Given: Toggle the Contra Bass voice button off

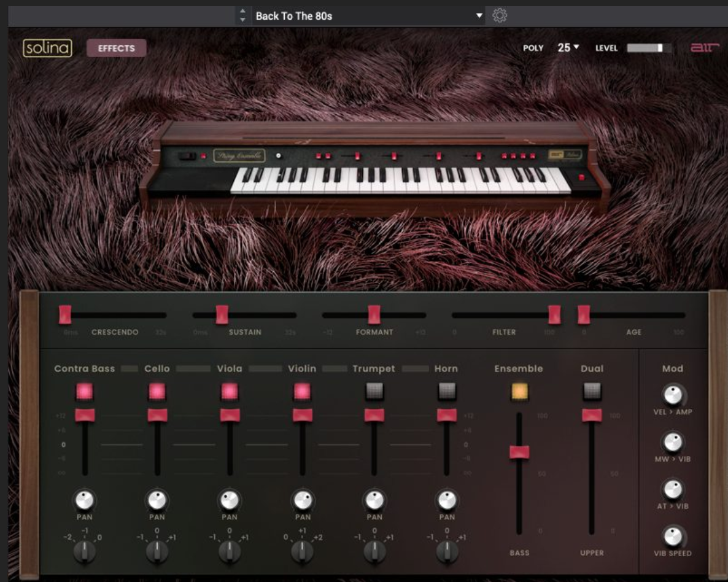Looking at the screenshot, I should coord(85,391).
